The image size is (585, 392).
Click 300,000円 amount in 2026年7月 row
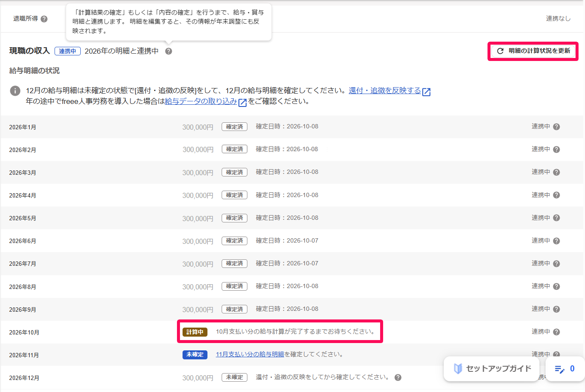pos(198,264)
